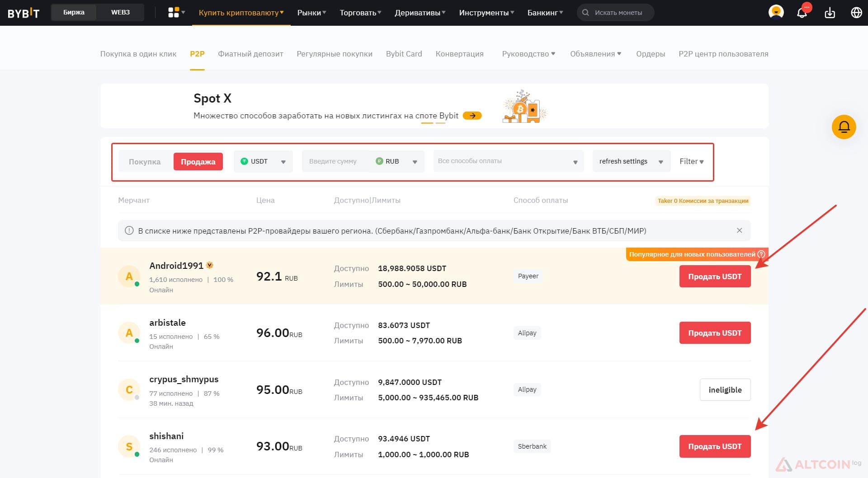Expand Все способы оплаты dropdown
This screenshot has width=868, height=478.
pyautogui.click(x=509, y=161)
